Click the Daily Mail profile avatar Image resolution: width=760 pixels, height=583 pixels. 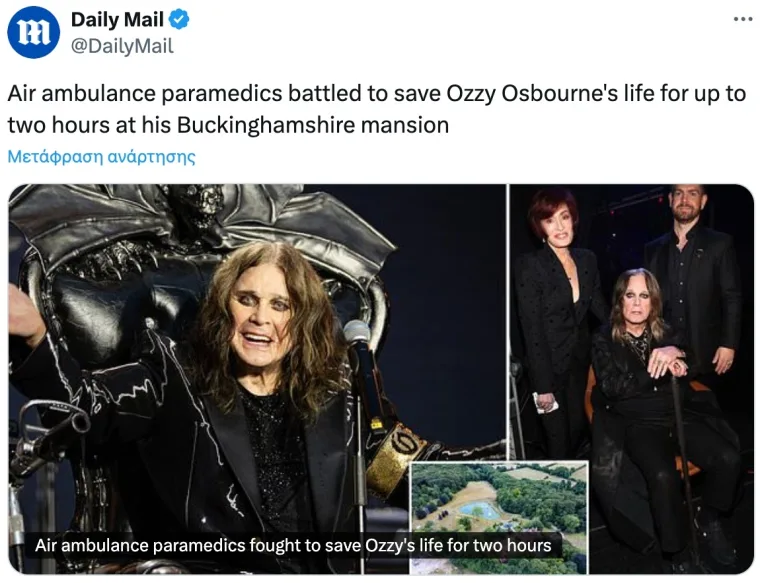33,33
